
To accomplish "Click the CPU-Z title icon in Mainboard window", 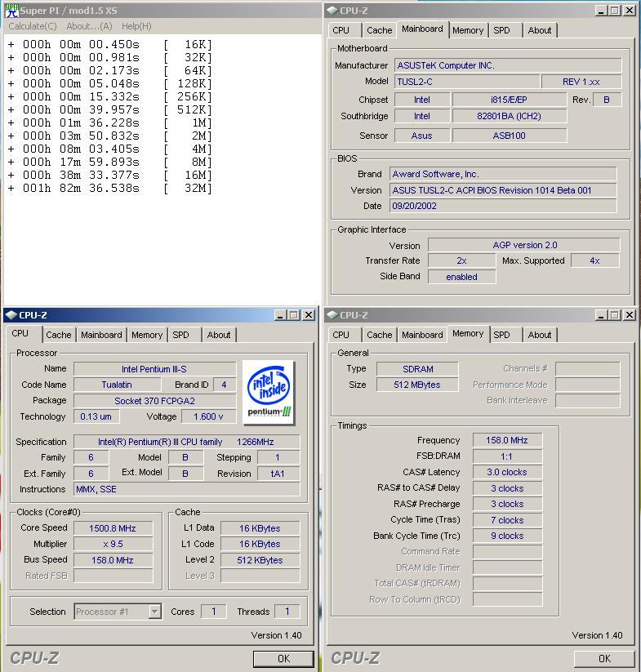I will (332, 11).
